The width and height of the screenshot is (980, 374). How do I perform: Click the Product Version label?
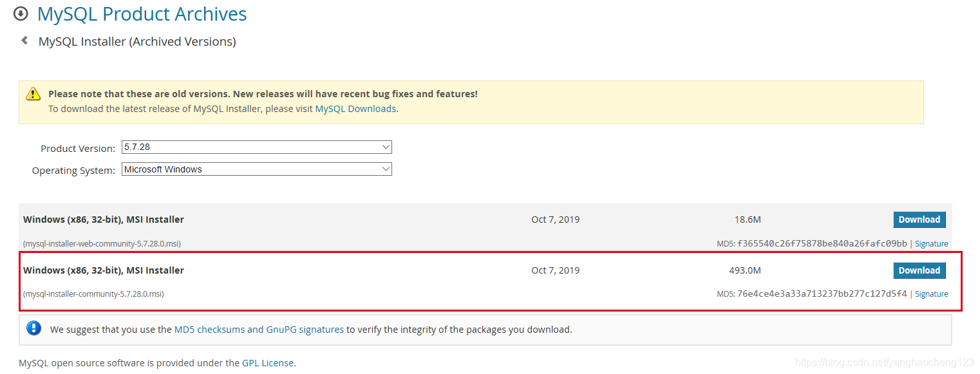(78, 148)
